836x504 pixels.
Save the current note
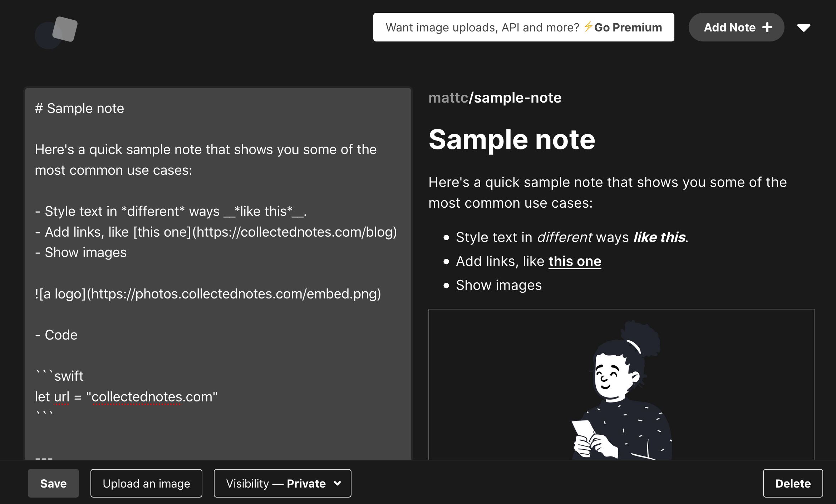(53, 483)
